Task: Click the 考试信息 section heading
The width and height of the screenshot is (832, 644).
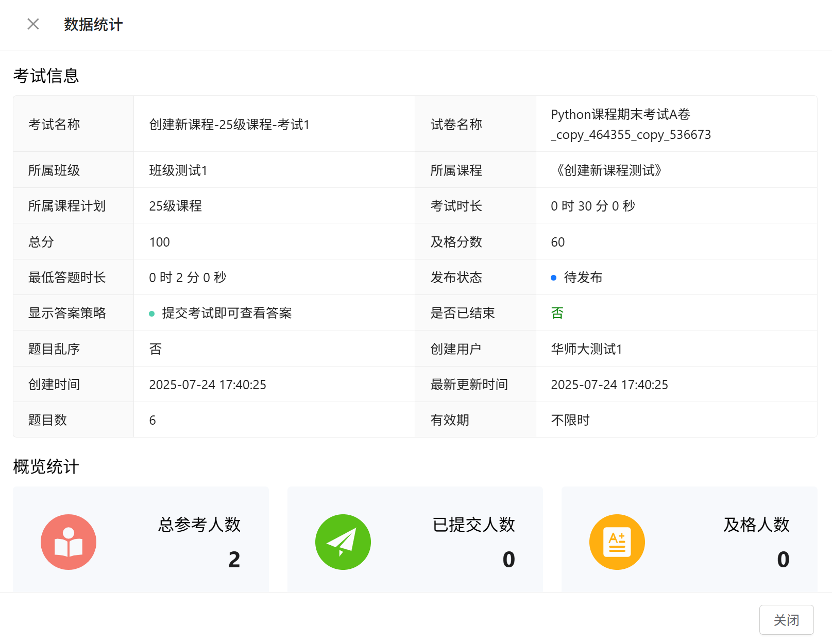Action: click(x=46, y=76)
